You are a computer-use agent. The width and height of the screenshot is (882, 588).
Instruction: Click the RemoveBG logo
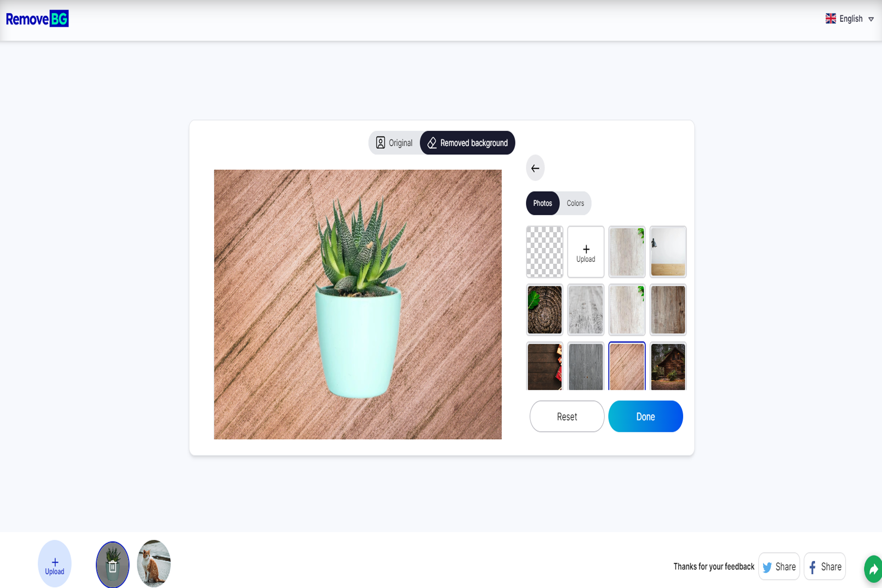tap(37, 19)
